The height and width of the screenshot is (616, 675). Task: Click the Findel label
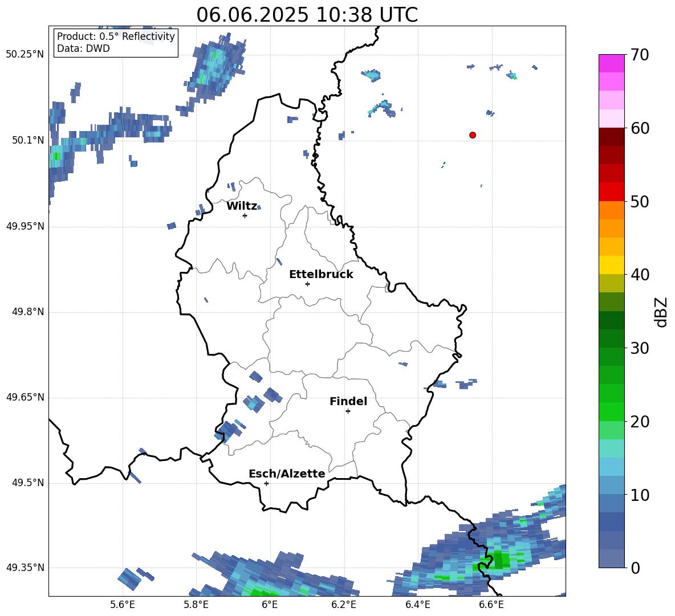point(348,401)
